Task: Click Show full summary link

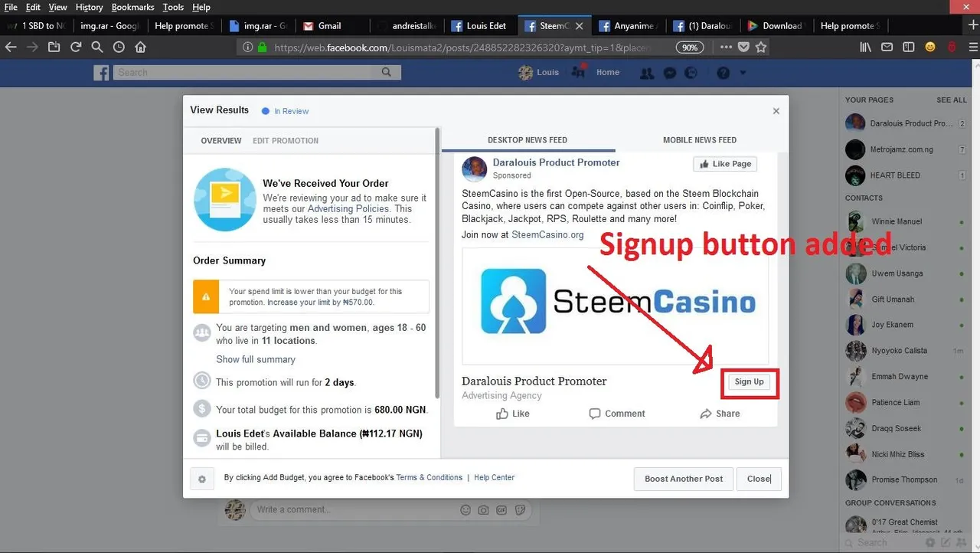Action: (x=256, y=359)
